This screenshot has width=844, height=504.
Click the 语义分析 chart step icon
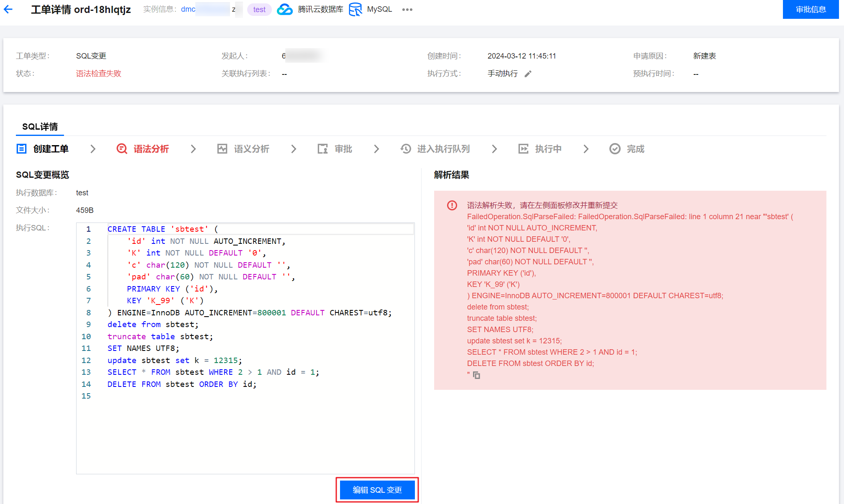[x=222, y=149]
